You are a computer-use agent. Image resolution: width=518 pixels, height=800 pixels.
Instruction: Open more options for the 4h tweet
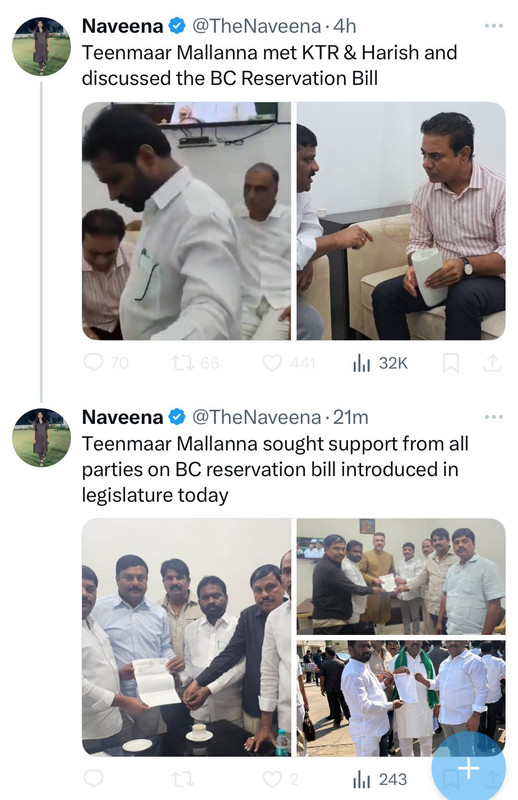coord(494,26)
